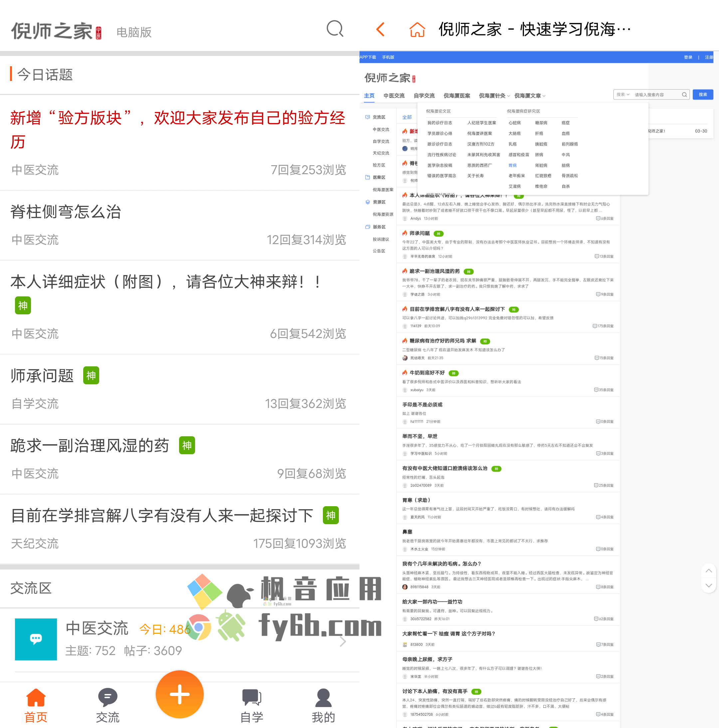Tap the orange plus new-post button
The height and width of the screenshot is (728, 719).
[x=180, y=694]
